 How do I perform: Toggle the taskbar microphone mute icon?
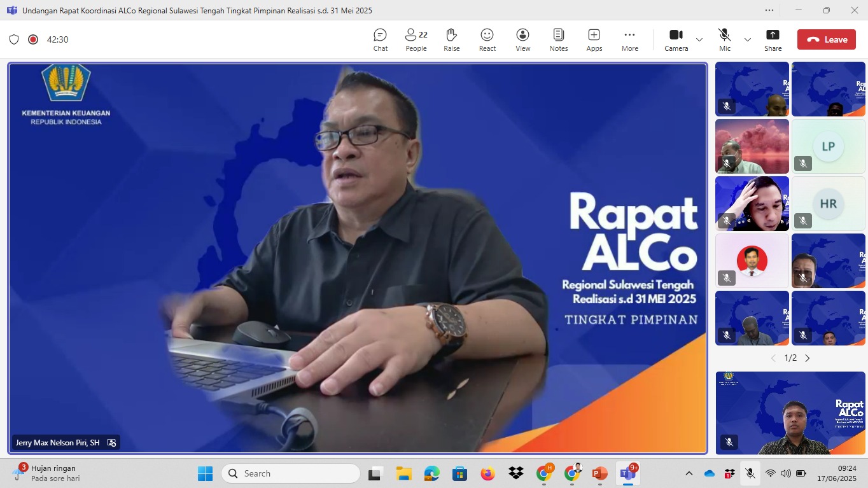pyautogui.click(x=750, y=473)
